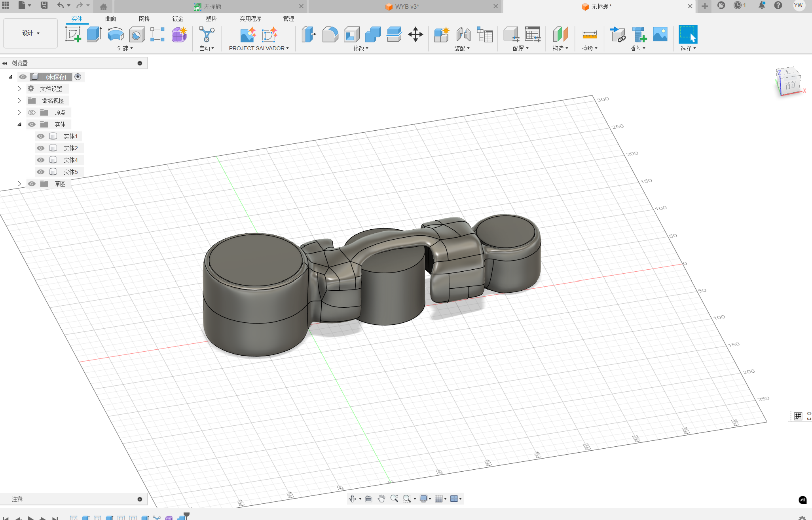
Task: Switch to the 塑料 ribbon tab
Action: [x=212, y=19]
